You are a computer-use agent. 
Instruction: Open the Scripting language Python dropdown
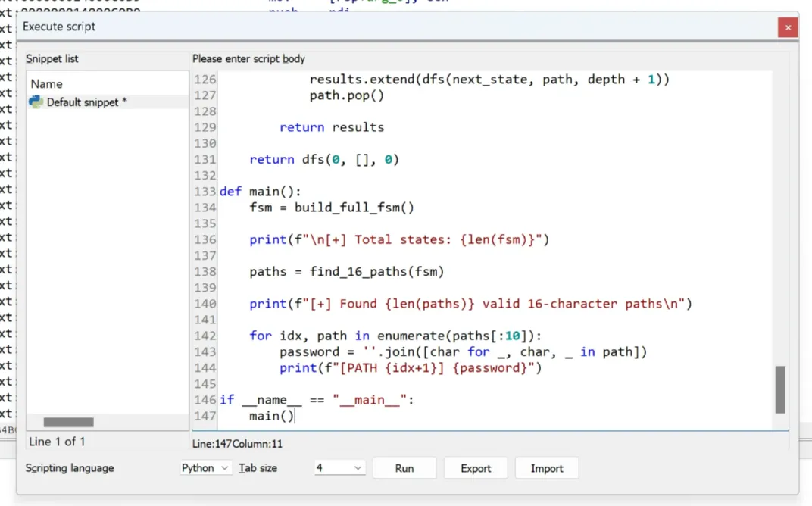pos(205,468)
